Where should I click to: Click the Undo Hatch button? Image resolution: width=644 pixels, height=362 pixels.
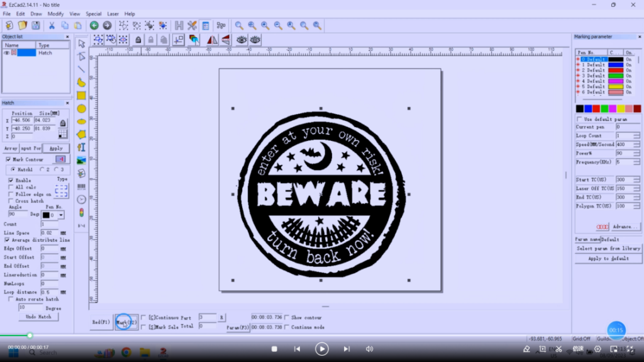coord(38,317)
